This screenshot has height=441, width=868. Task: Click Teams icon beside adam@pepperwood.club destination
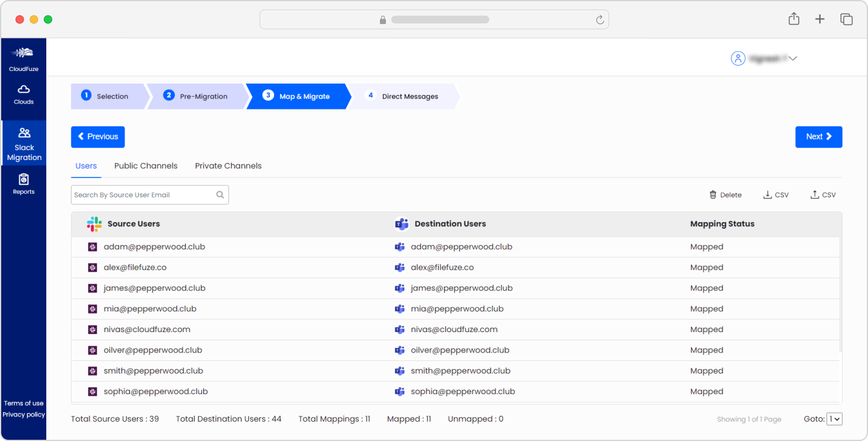coord(400,247)
